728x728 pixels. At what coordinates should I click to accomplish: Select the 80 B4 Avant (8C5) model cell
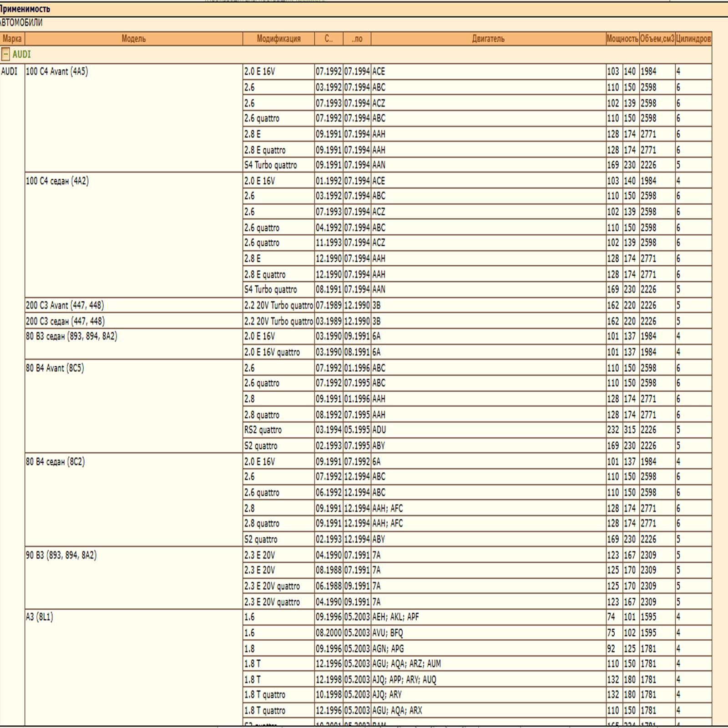point(55,368)
